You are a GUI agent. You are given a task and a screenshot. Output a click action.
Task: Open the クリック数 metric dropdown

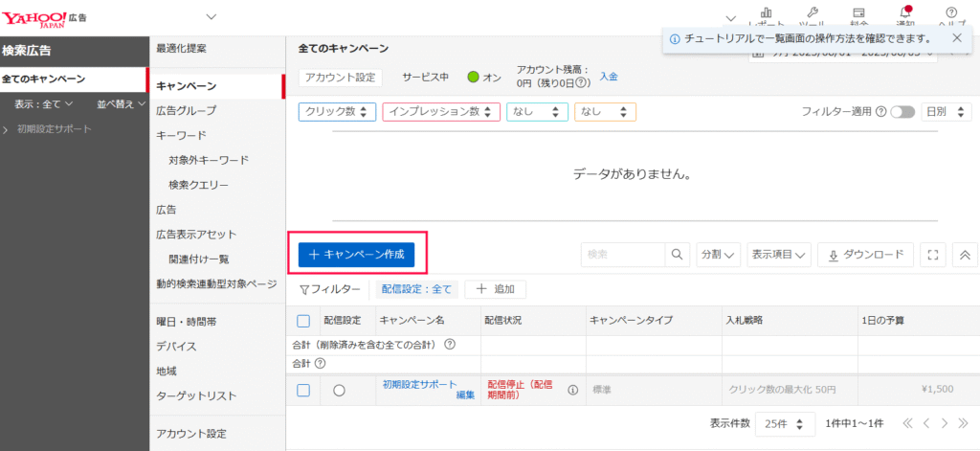337,112
